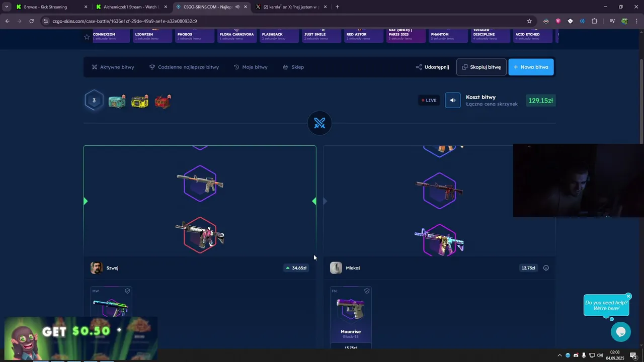The image size is (644, 362).
Task: Click the microphone tray icon
Action: point(584,355)
